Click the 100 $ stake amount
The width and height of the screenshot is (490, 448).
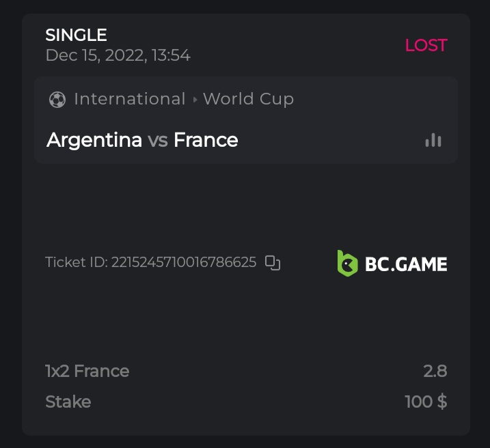(426, 402)
